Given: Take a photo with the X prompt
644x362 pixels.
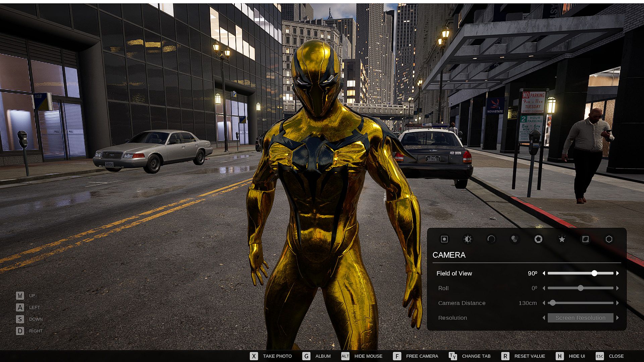Looking at the screenshot, I should click(x=271, y=356).
